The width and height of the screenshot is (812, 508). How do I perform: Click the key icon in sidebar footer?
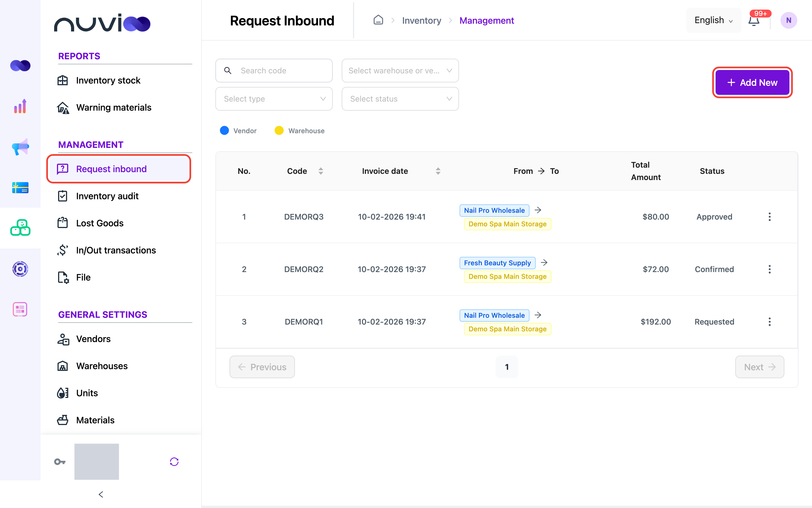point(60,462)
